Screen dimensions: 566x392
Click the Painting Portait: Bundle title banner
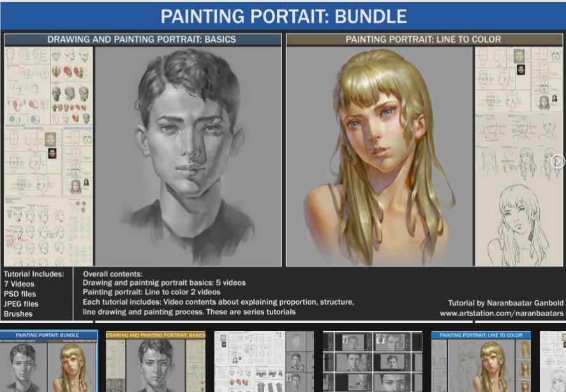click(283, 15)
